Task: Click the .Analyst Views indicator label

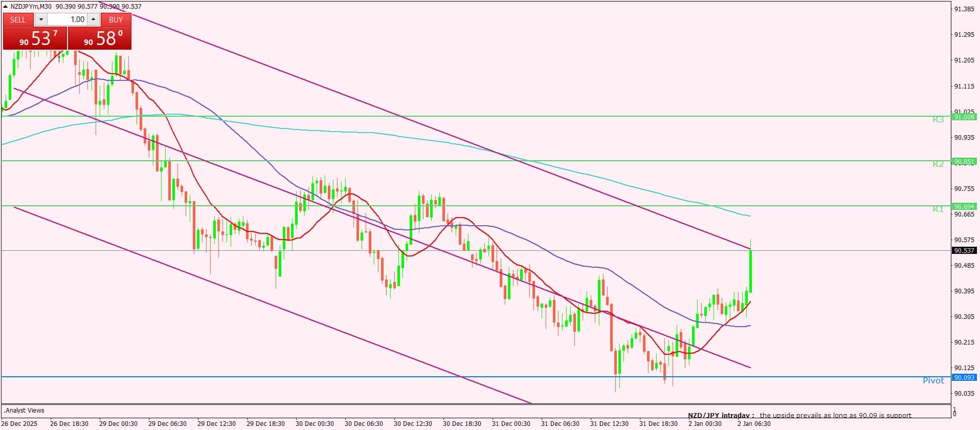Action: point(24,410)
